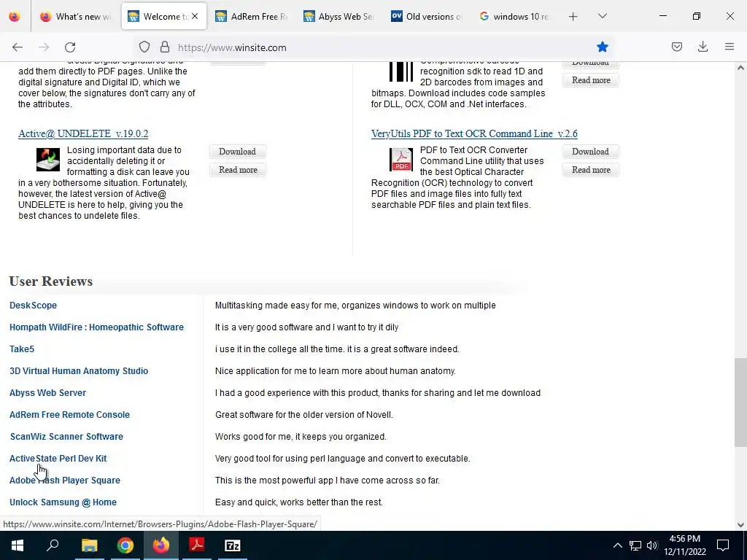
Task: Open Hompath WildFire Homeopathic Software link
Action: click(x=97, y=327)
